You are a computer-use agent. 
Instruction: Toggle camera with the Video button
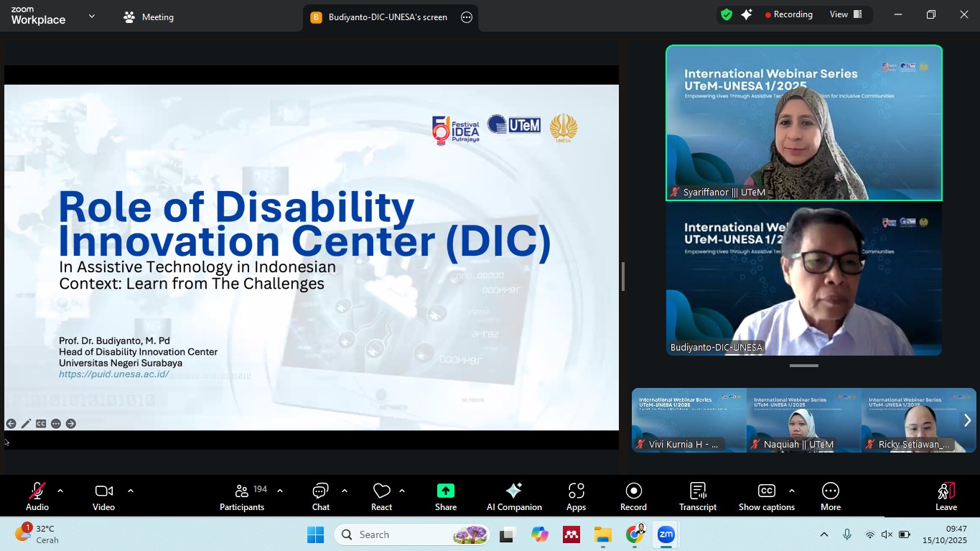[x=103, y=496]
